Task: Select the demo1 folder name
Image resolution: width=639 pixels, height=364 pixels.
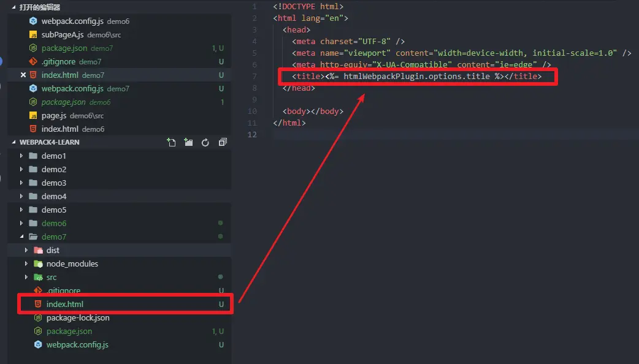Action: click(53, 156)
